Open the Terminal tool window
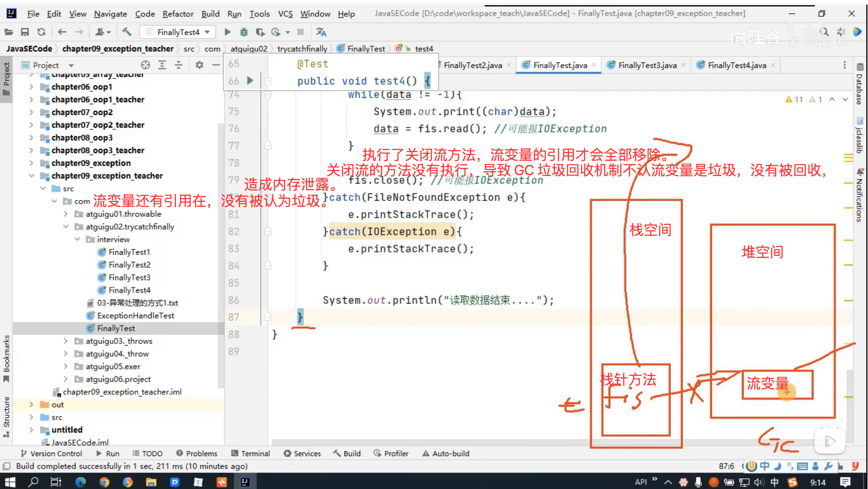 click(251, 453)
